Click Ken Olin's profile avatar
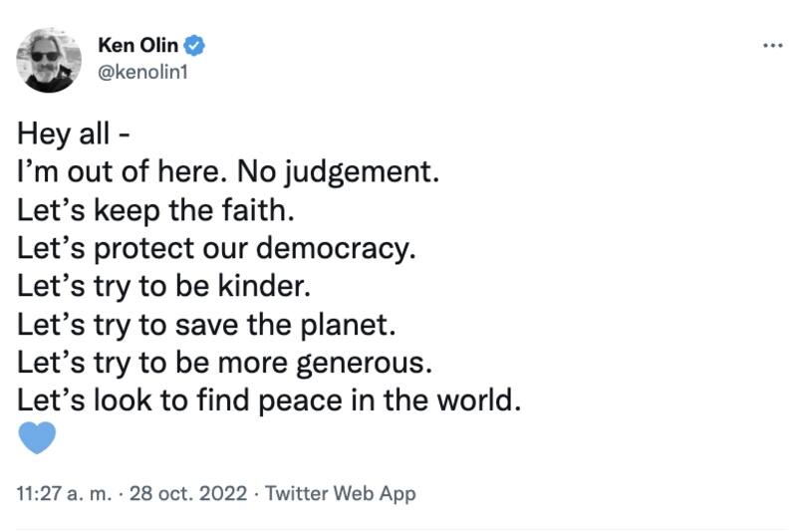The width and height of the screenshot is (797, 532). click(x=49, y=60)
